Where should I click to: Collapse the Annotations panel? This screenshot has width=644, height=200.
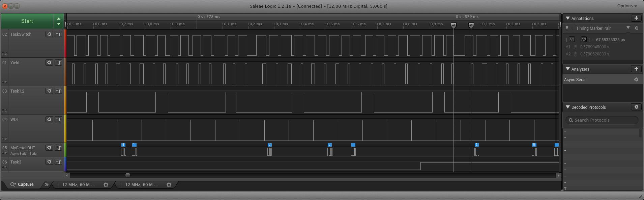click(x=568, y=18)
